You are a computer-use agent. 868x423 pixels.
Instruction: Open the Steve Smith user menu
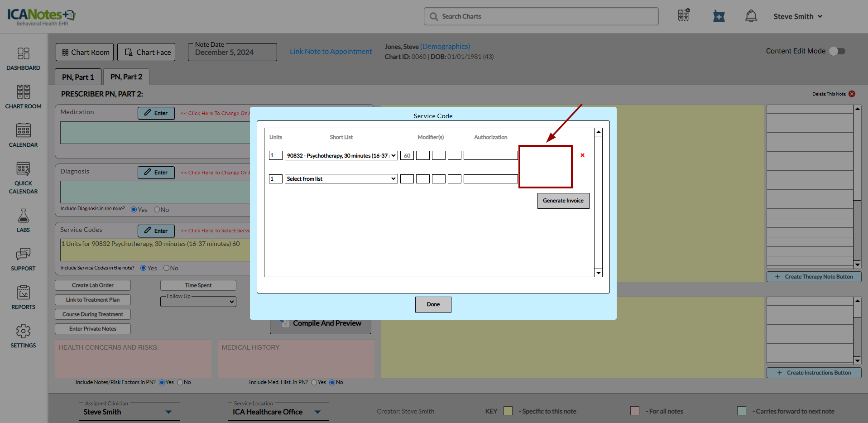click(797, 16)
